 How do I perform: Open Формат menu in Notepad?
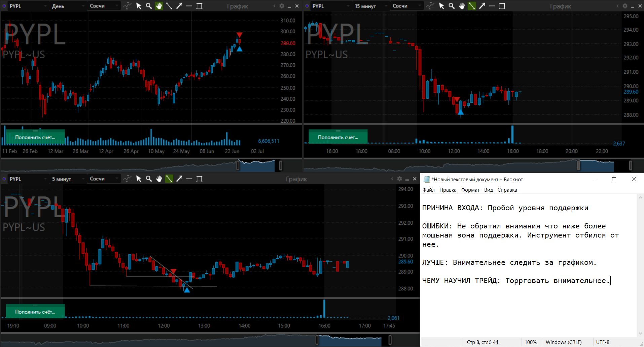(470, 190)
